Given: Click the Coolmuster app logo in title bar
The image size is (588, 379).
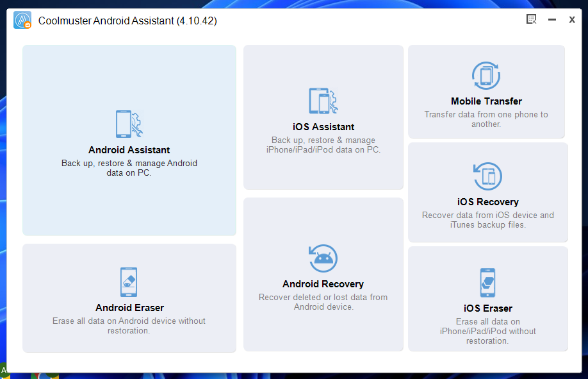Looking at the screenshot, I should pyautogui.click(x=22, y=20).
